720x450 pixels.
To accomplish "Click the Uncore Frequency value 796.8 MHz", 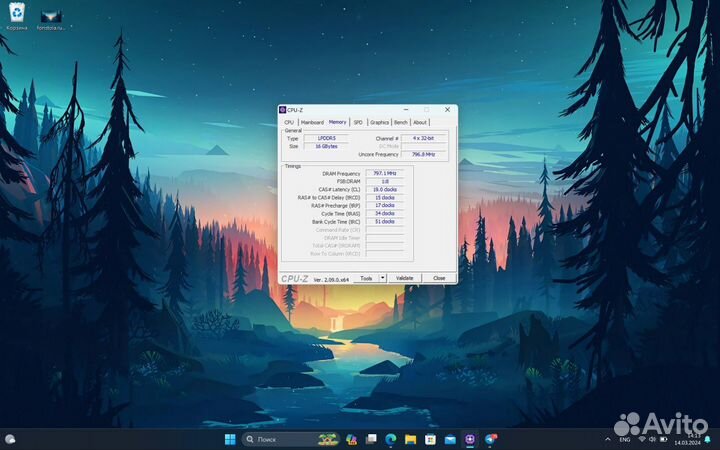I will click(x=423, y=154).
